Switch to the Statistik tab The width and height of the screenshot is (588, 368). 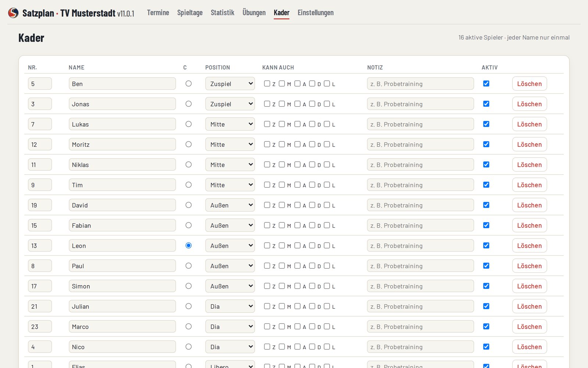click(x=222, y=13)
